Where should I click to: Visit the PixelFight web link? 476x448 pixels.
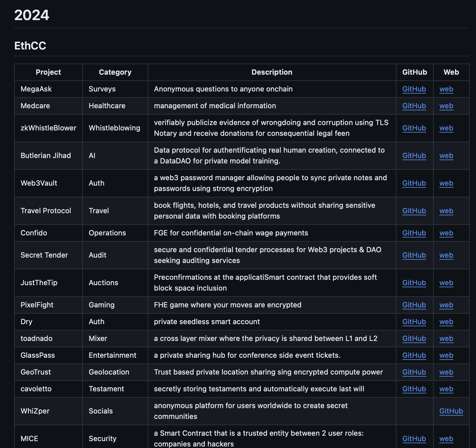(446, 305)
